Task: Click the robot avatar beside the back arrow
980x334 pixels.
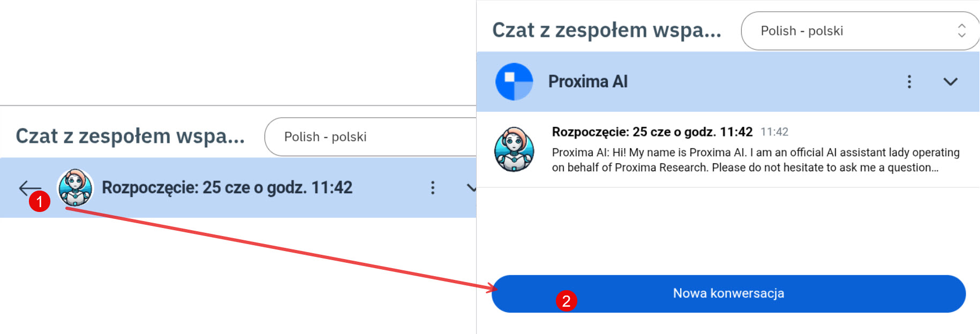Action: pos(75,187)
